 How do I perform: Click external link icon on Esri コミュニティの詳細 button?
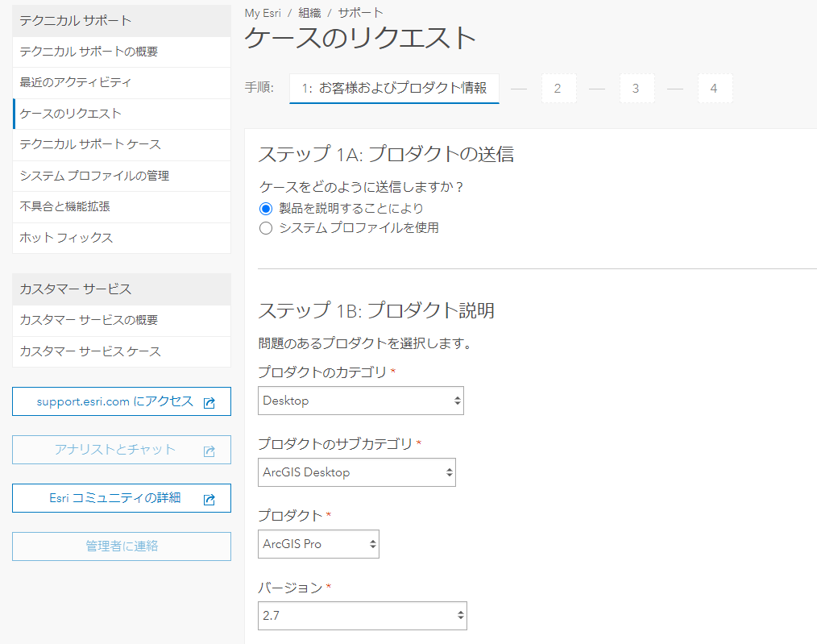coord(209,499)
